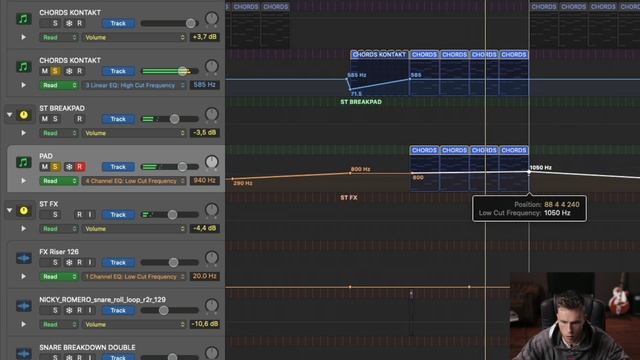Click the Track button on ST FX
Viewport: 640px width, 360px height.
pos(118,215)
